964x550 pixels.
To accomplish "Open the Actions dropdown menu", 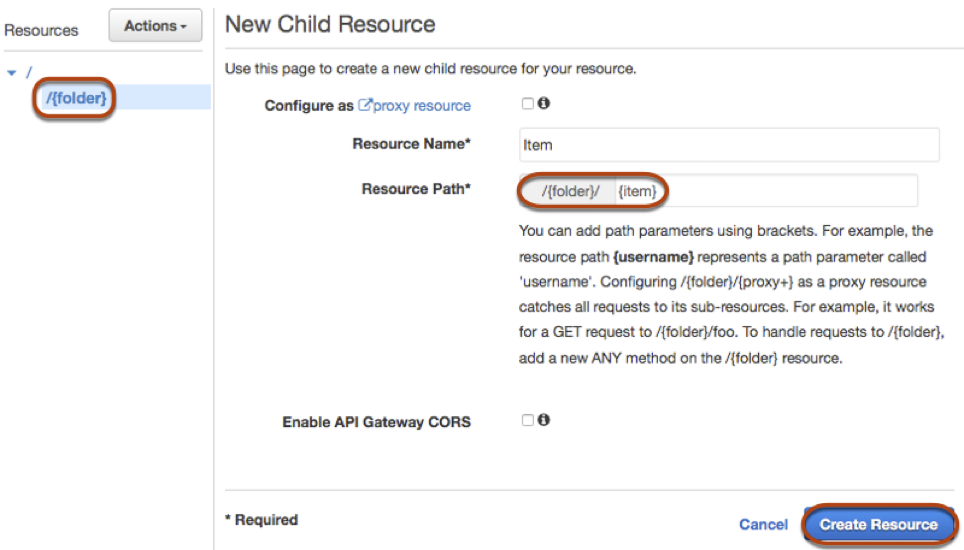I will point(156,26).
